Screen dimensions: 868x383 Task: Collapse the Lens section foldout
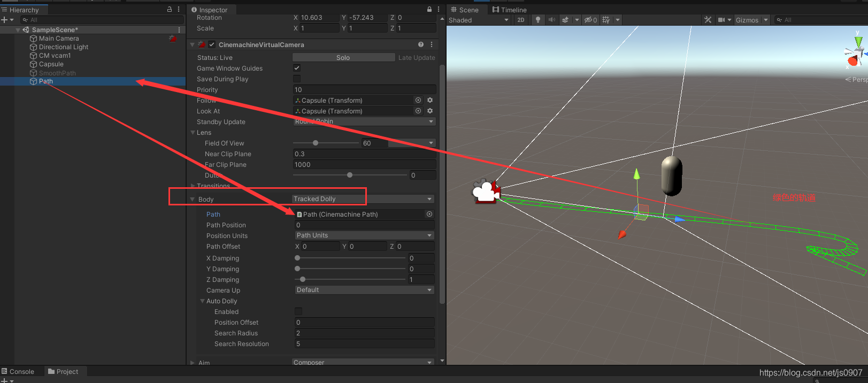193,132
